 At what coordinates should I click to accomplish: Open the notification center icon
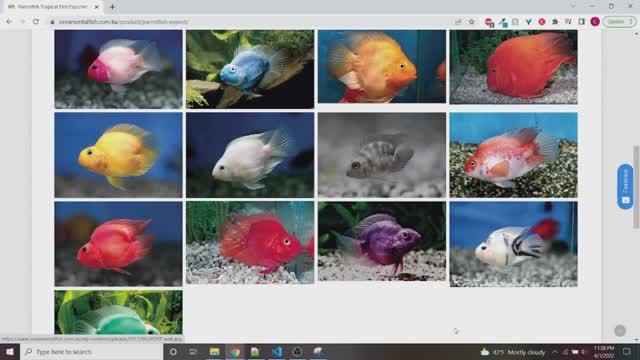click(x=627, y=352)
